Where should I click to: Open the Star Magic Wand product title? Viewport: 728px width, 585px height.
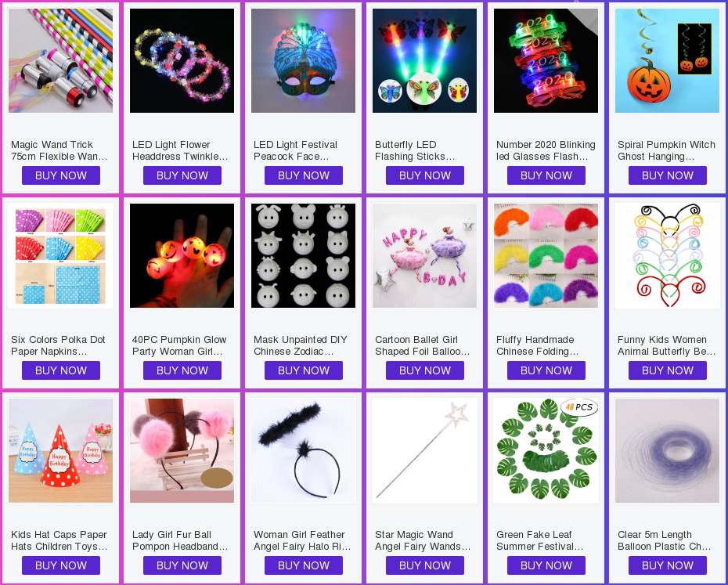[x=423, y=540]
